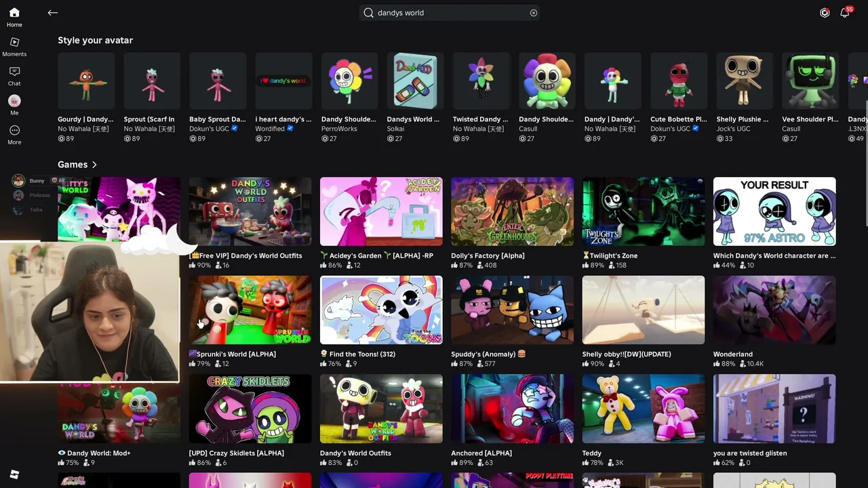
Task: Open the Shelly Plushie avatar item
Action: click(744, 81)
